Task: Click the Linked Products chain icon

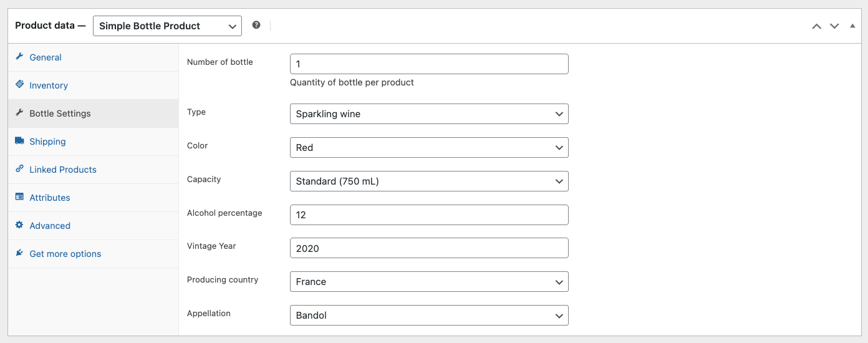Action: point(19,169)
